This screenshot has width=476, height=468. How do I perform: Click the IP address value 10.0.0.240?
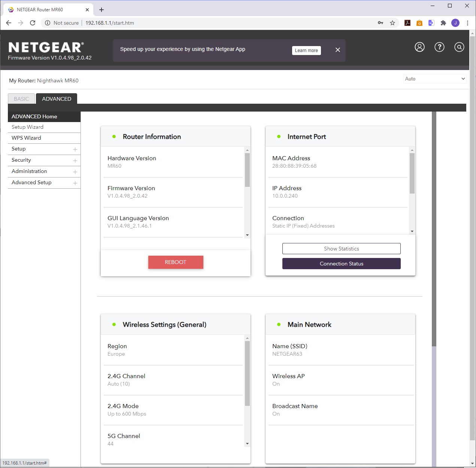point(285,196)
